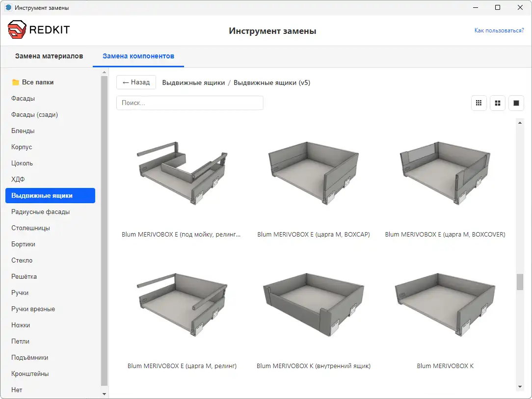The image size is (532, 399).
Task: Click the sidebar scrollbar thumb
Action: 104,231
